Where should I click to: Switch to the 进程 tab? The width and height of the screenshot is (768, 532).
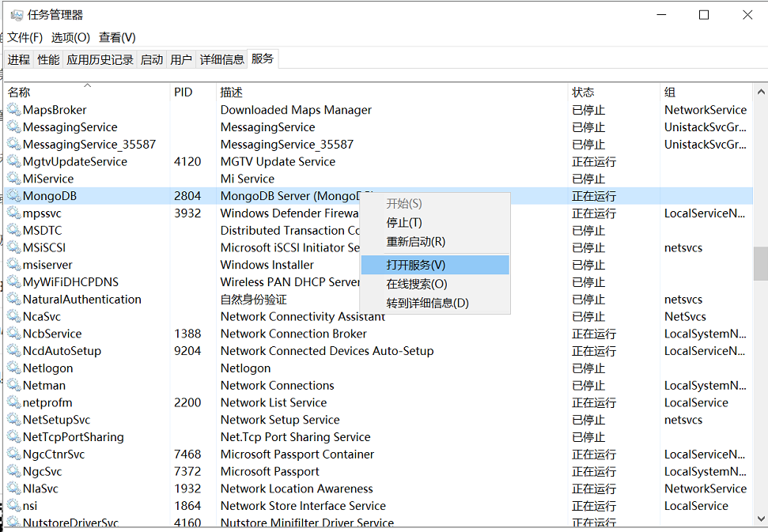[x=19, y=58]
